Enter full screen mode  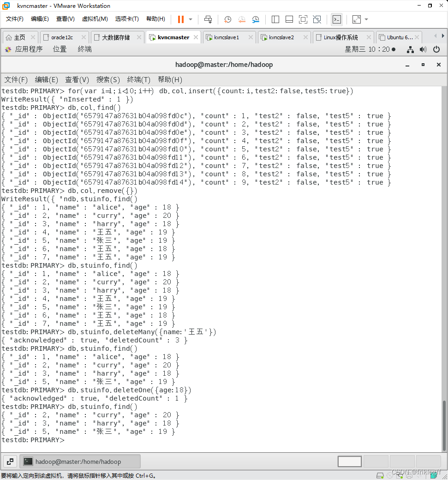click(303, 19)
